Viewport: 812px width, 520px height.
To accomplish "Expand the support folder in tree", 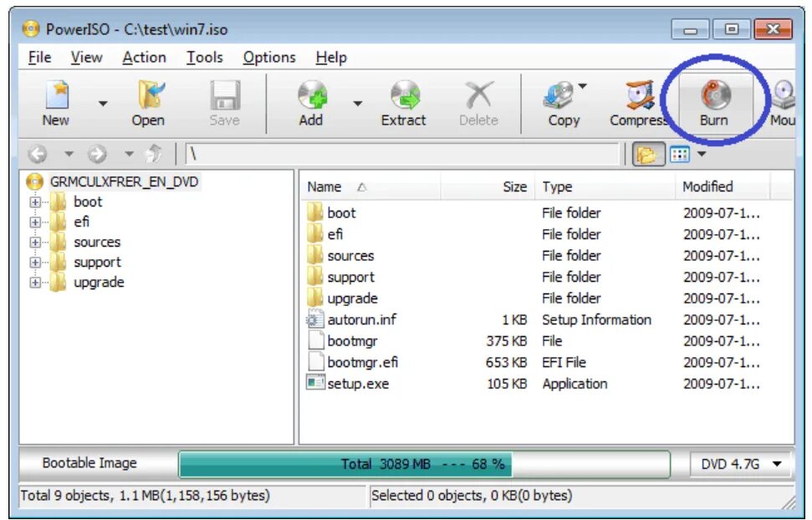I will tap(35, 263).
